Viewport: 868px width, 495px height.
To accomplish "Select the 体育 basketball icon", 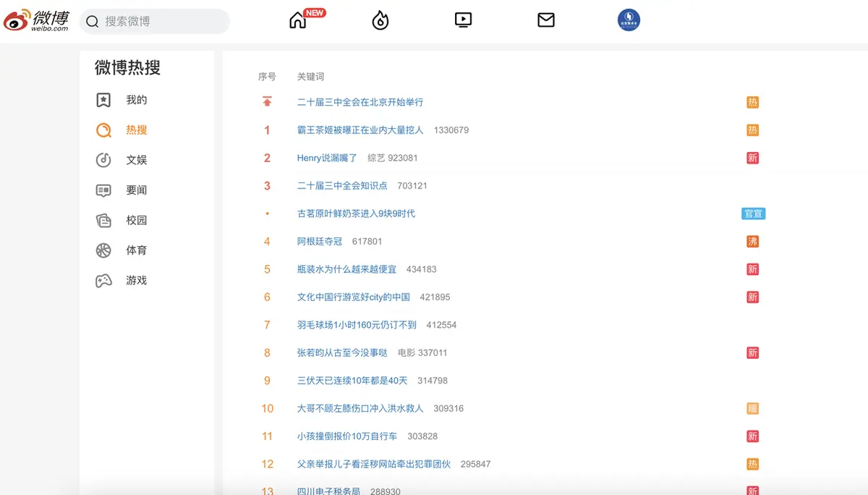I will 103,250.
